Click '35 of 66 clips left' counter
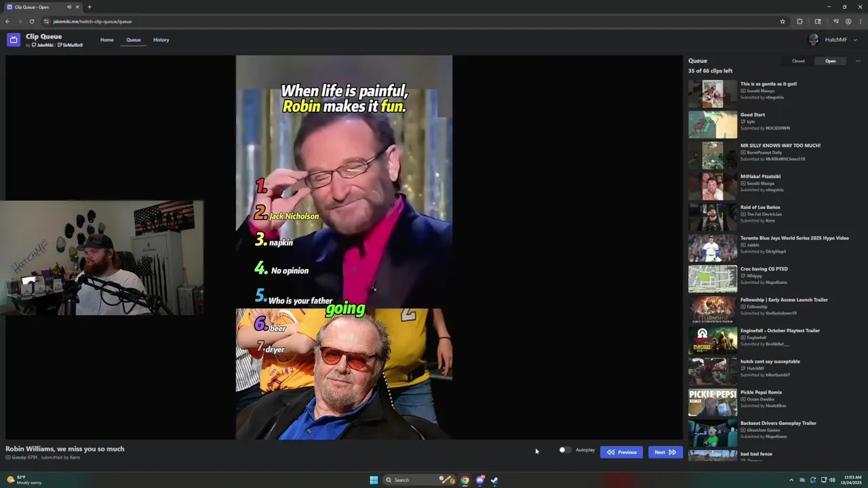868x488 pixels. pyautogui.click(x=710, y=70)
